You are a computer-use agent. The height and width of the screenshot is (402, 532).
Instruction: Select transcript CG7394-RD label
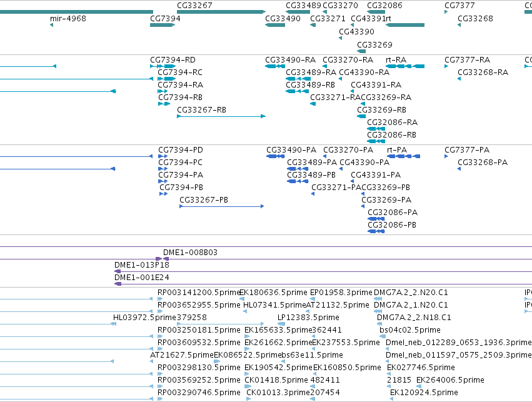click(173, 60)
